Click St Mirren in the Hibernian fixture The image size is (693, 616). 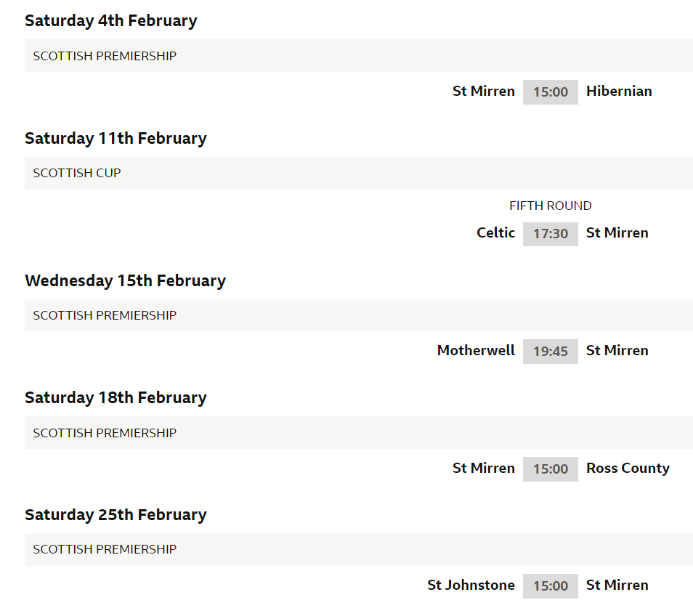483,92
